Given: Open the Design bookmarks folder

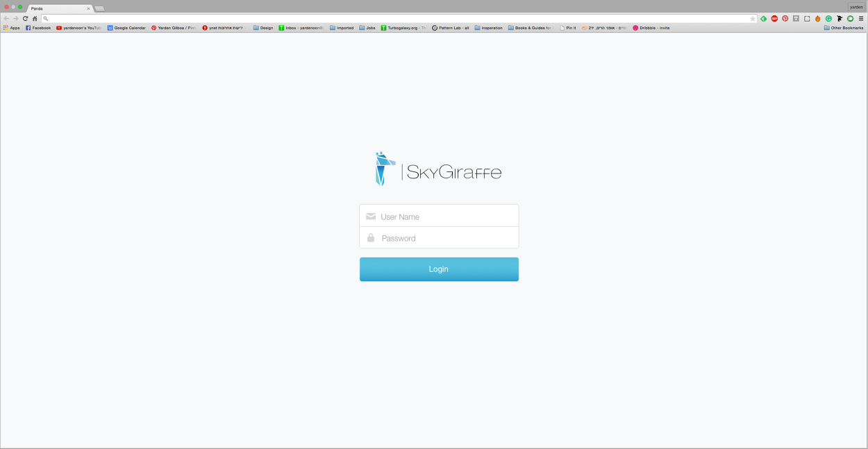Looking at the screenshot, I should 264,28.
